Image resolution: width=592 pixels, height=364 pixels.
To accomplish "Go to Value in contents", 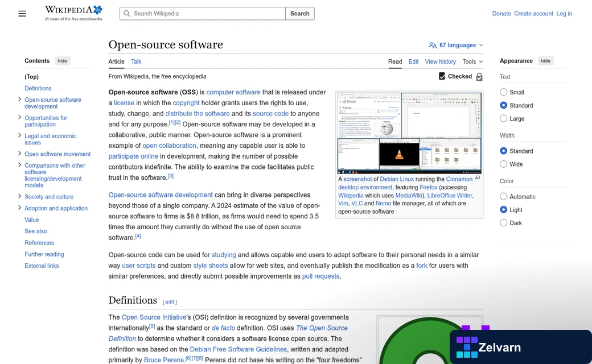I will tap(32, 220).
